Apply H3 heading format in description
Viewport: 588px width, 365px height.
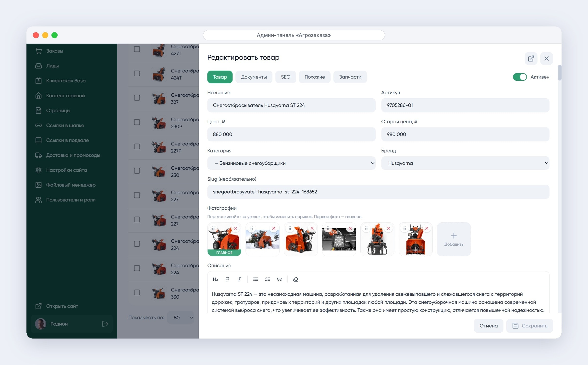pyautogui.click(x=215, y=279)
